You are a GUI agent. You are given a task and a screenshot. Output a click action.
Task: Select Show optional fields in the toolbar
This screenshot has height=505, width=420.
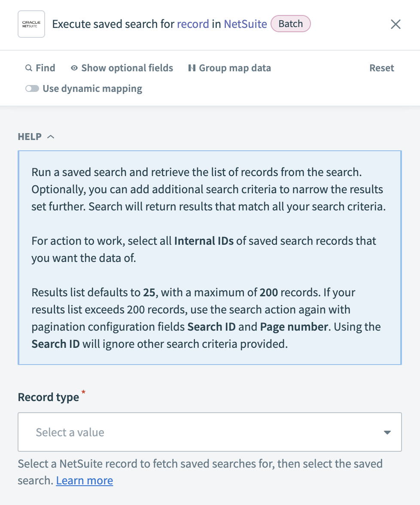coord(127,68)
